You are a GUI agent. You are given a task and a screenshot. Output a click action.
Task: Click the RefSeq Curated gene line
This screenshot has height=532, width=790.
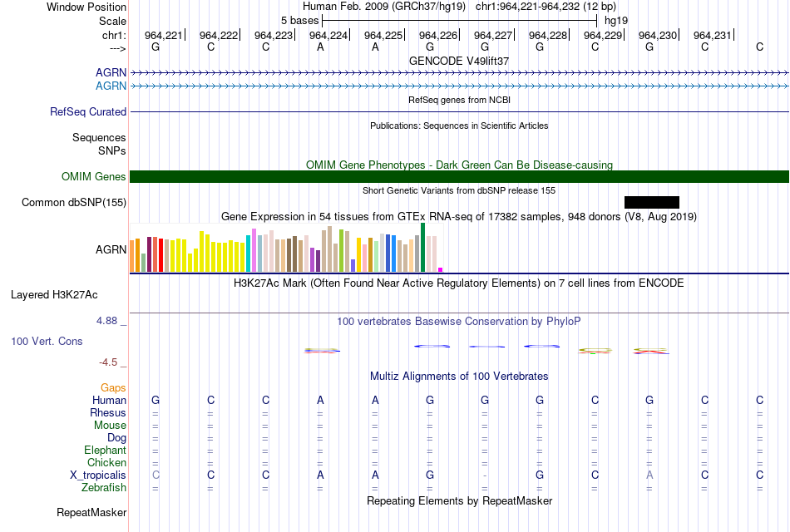[459, 112]
